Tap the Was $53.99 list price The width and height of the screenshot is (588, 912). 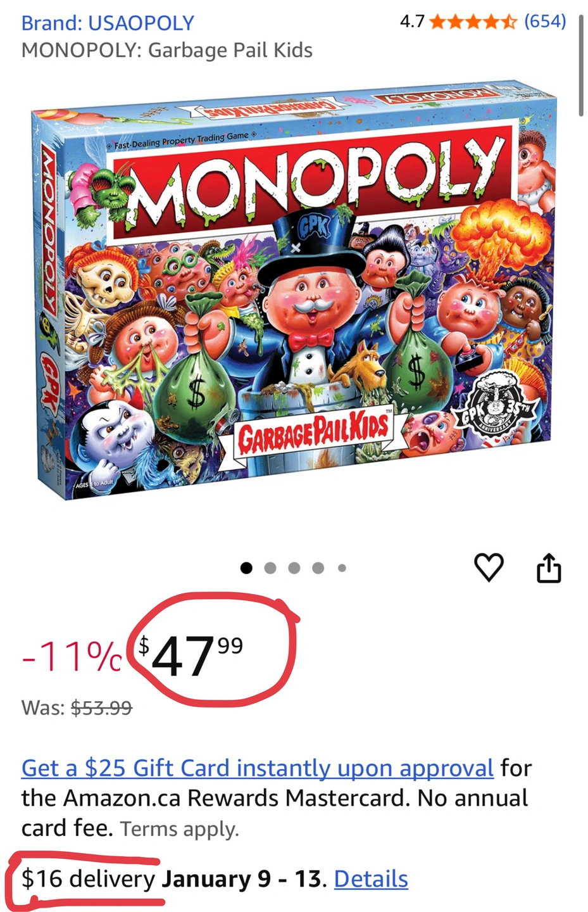pyautogui.click(x=77, y=707)
